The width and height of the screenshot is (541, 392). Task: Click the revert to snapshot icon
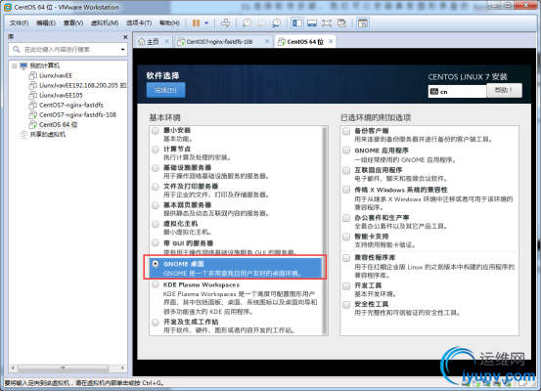262,23
